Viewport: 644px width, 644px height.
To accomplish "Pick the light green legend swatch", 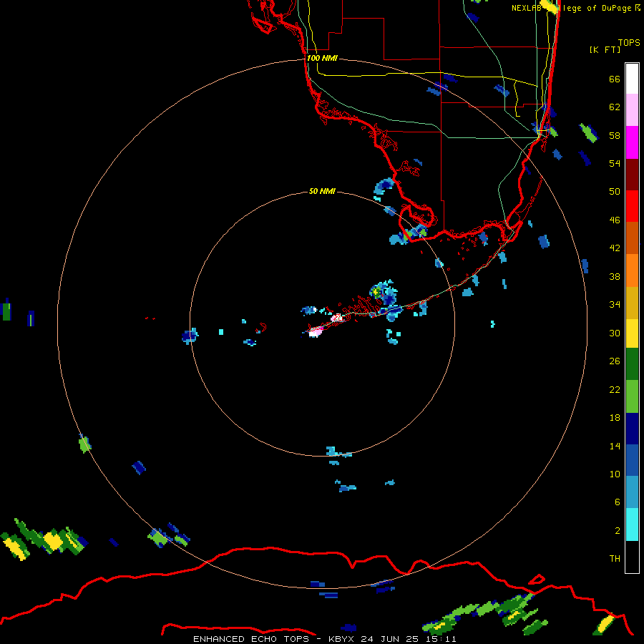I will [x=632, y=396].
